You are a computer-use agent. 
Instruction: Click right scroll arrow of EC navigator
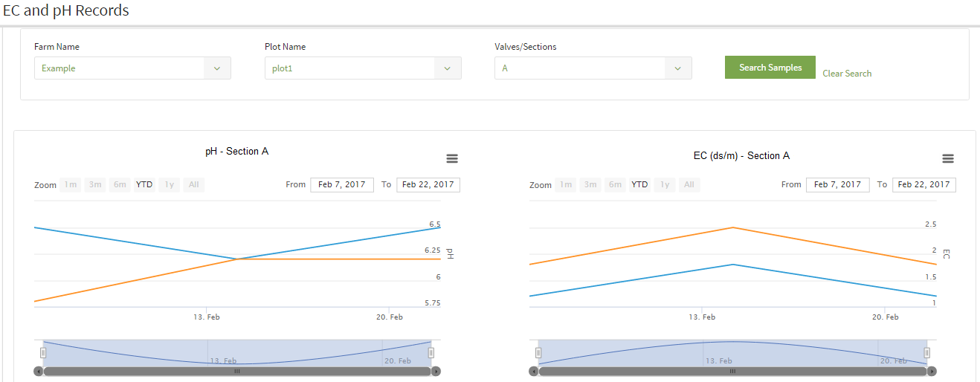point(932,371)
